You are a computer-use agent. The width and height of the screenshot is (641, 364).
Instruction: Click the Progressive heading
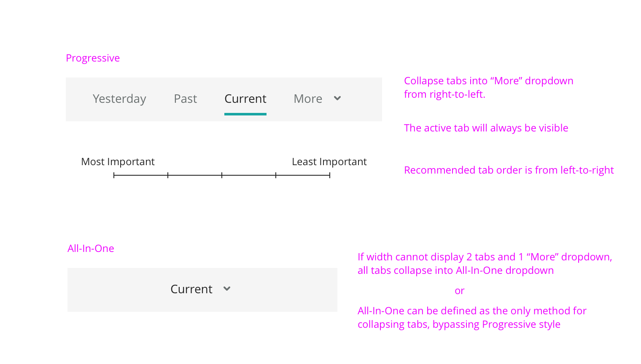coord(93,58)
